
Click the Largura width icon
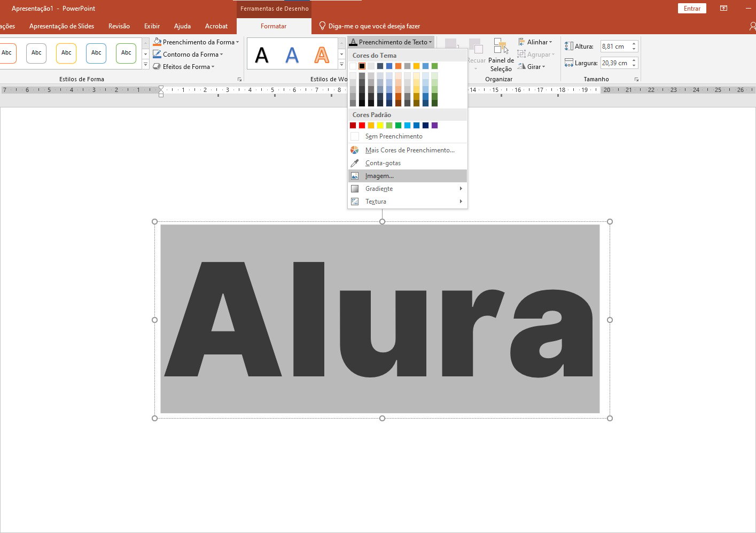click(569, 63)
